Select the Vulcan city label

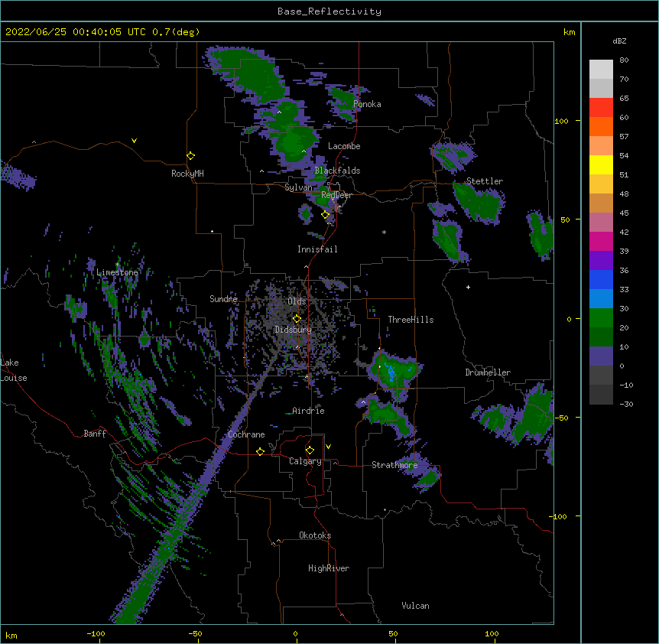tap(415, 606)
